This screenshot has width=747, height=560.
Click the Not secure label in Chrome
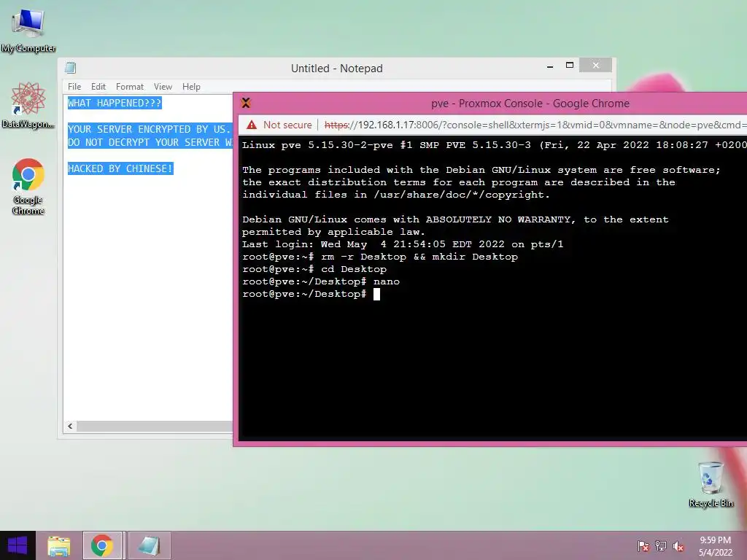pos(287,125)
